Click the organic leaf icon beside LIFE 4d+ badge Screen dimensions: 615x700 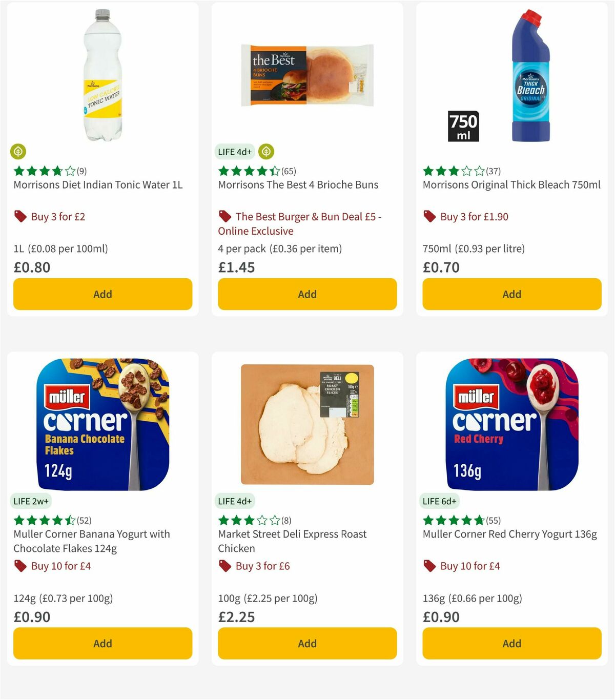(x=267, y=152)
